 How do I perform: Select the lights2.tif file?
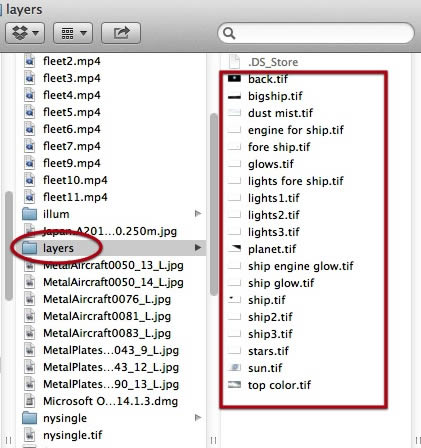point(274,215)
